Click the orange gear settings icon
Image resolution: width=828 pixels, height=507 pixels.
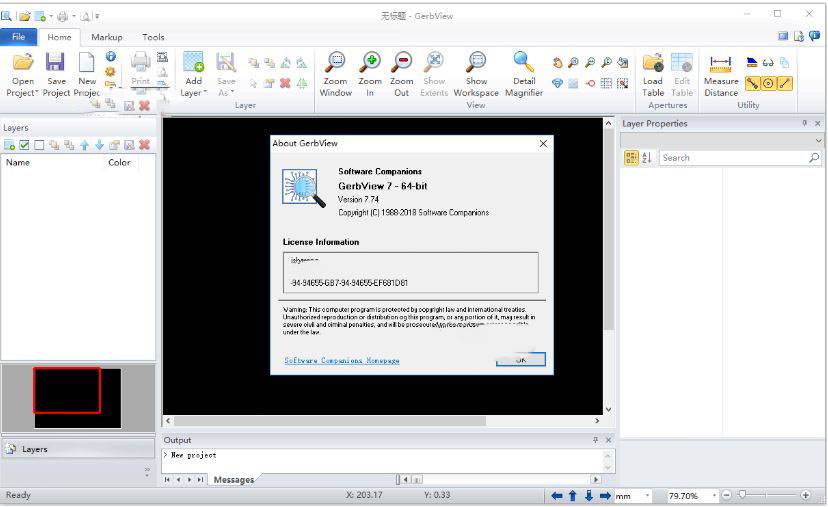pos(110,71)
